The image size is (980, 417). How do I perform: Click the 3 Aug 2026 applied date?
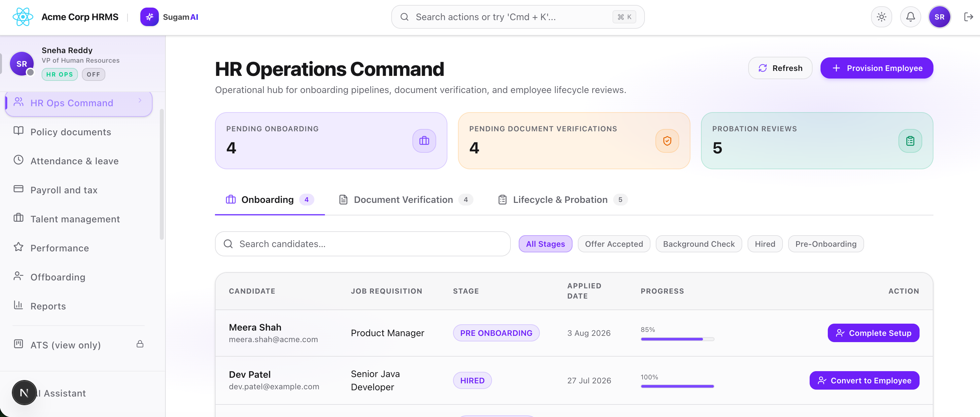tap(588, 334)
